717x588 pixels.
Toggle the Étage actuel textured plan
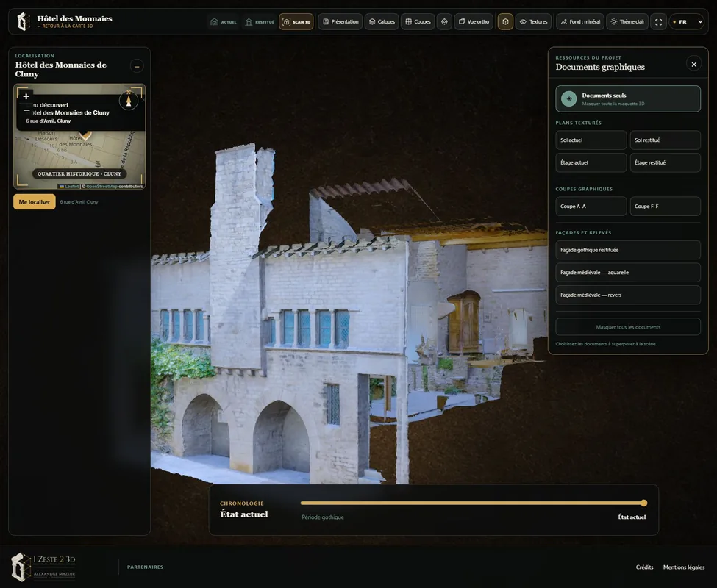click(x=591, y=162)
